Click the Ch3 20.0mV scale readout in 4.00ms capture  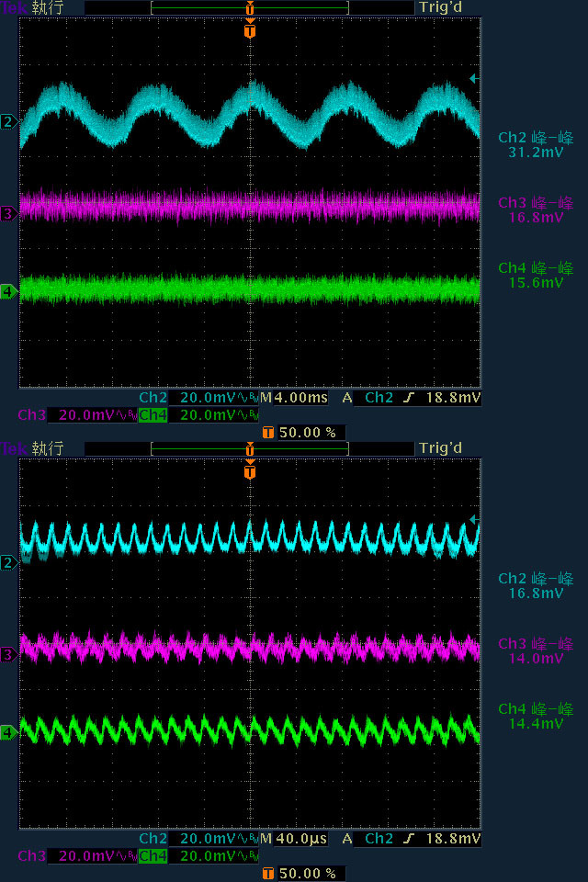pos(78,415)
